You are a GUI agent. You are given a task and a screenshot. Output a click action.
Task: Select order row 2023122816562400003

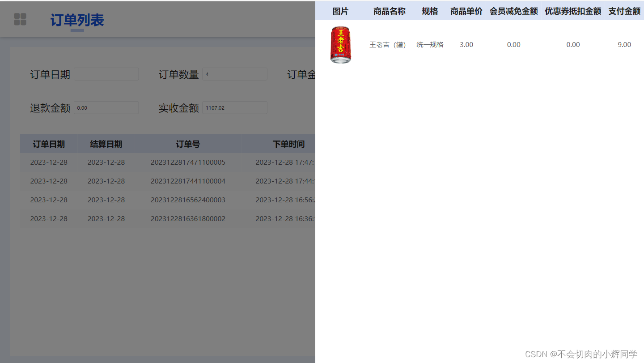(x=187, y=200)
